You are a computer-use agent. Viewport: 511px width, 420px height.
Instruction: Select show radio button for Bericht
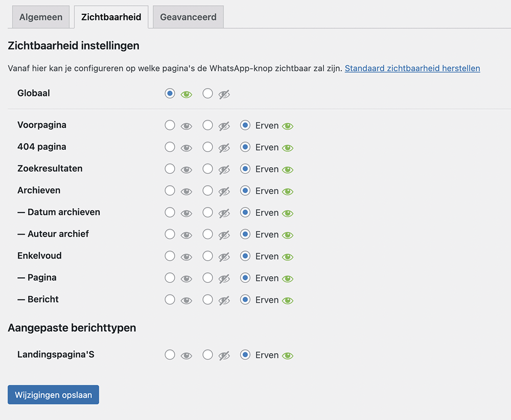tap(170, 299)
